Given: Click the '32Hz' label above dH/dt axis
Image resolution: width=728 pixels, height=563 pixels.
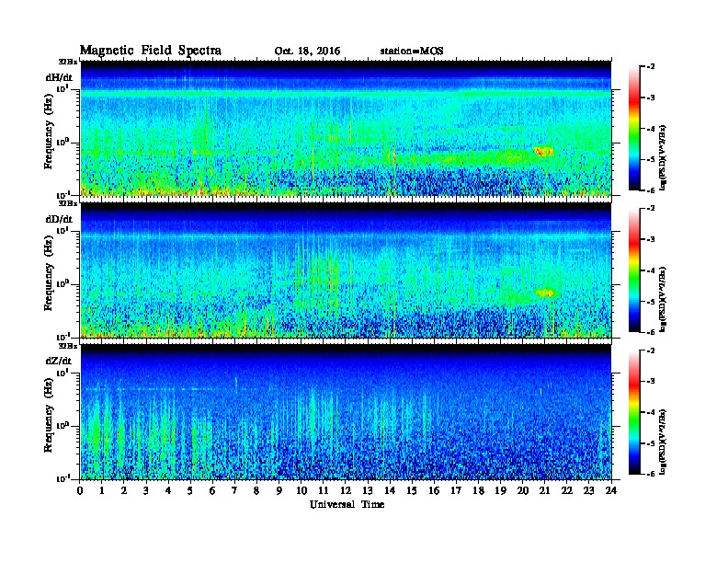Looking at the screenshot, I should [68, 62].
